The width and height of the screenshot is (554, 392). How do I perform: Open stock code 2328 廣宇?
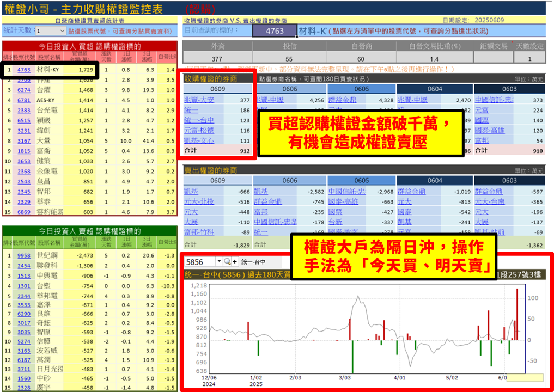[x=24, y=388]
